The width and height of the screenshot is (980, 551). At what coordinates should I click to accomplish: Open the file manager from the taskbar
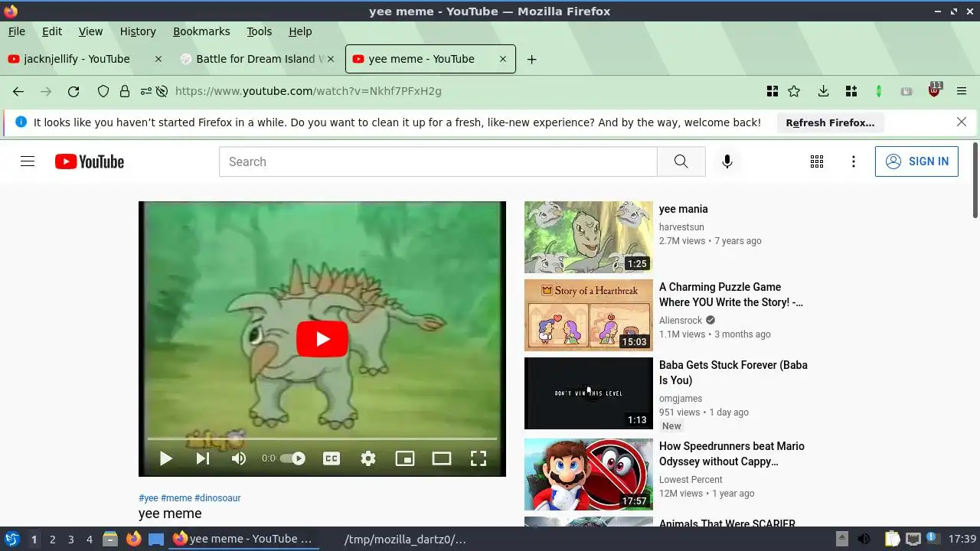click(x=110, y=540)
